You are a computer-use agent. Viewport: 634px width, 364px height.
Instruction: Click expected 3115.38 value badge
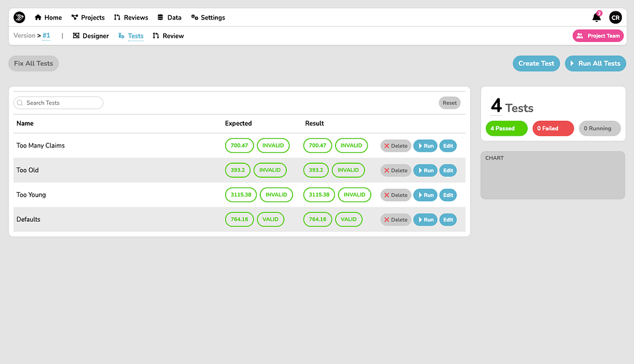click(x=241, y=195)
